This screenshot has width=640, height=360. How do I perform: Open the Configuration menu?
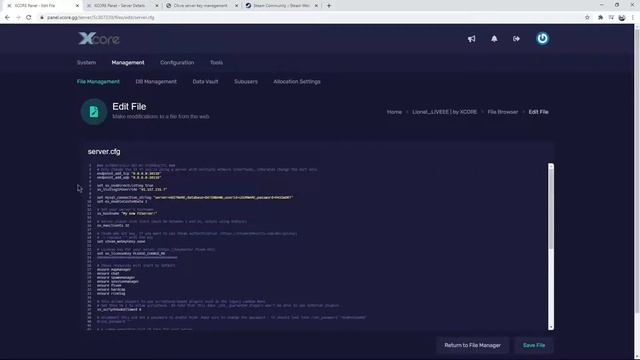click(177, 62)
